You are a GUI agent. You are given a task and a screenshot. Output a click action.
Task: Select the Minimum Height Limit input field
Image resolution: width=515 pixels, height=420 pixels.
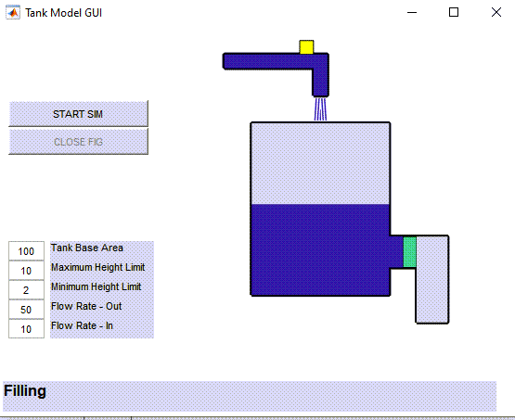[x=26, y=290]
